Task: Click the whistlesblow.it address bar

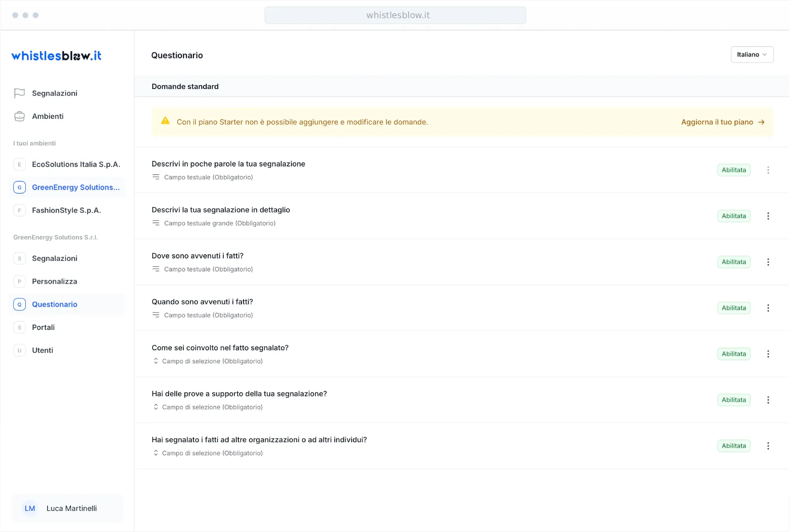Action: pos(395,15)
